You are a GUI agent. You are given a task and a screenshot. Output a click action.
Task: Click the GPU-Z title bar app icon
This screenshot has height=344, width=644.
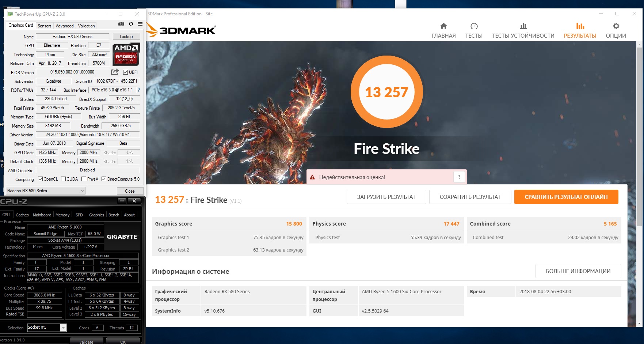pyautogui.click(x=10, y=14)
